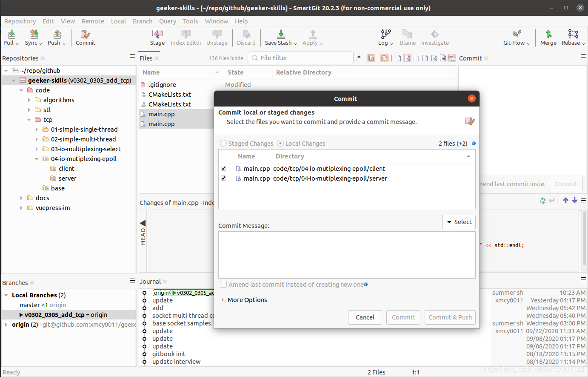This screenshot has height=377, width=588.
Task: Select the vuepress-im folder
Action: pos(53,208)
